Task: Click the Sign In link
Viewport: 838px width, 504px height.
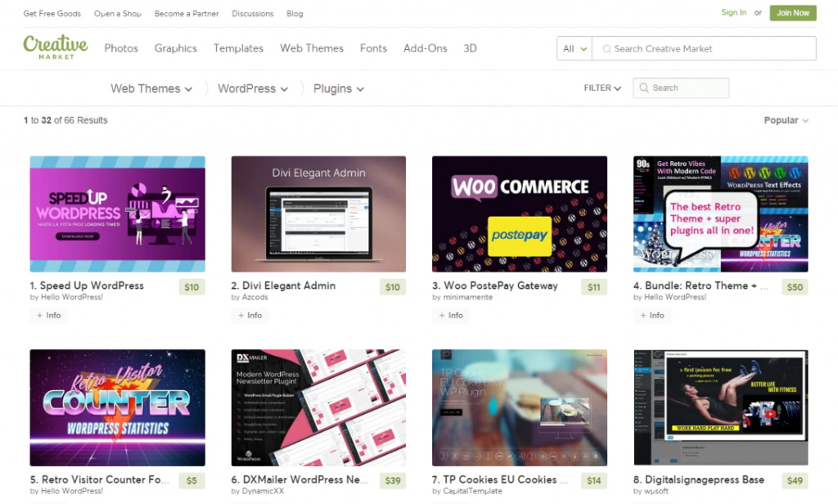Action: 734,12
